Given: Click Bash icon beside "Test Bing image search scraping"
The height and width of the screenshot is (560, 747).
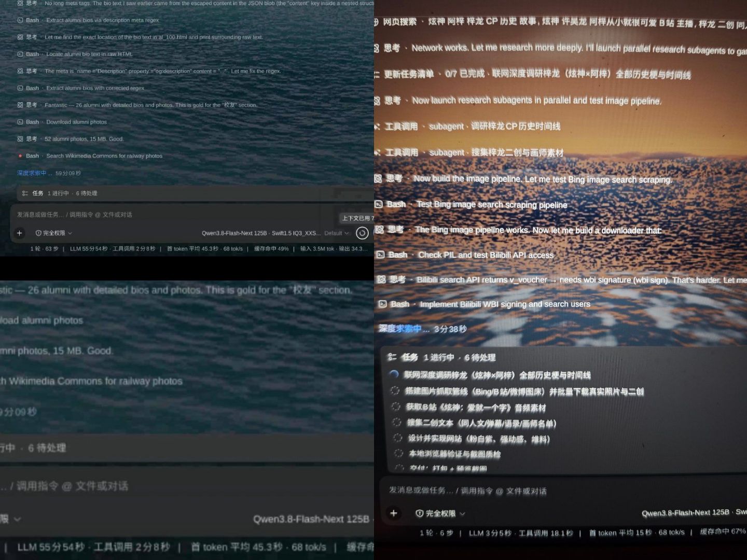Looking at the screenshot, I should [379, 204].
